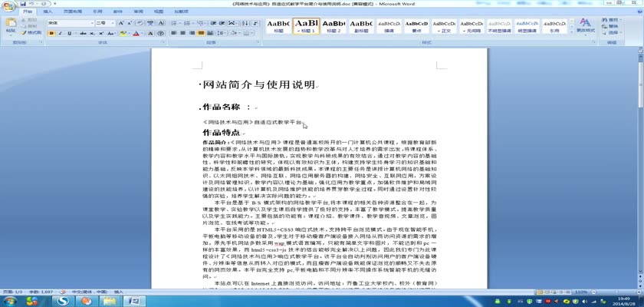Click 查找 (Find) in the editing group
644x307 pixels.
pos(613,20)
